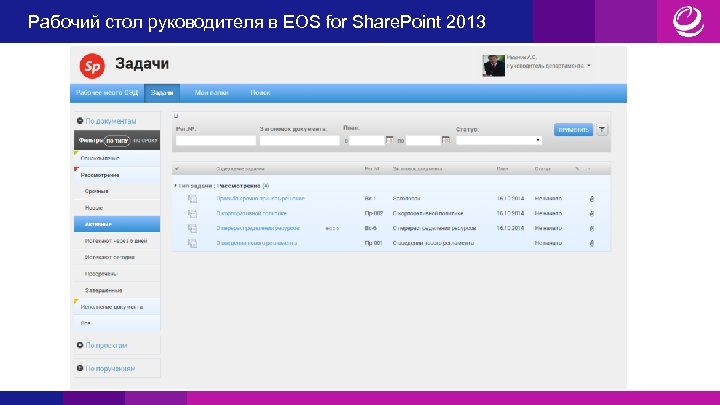Click the План start date field
Screen dimensions: 720x405
point(366,141)
